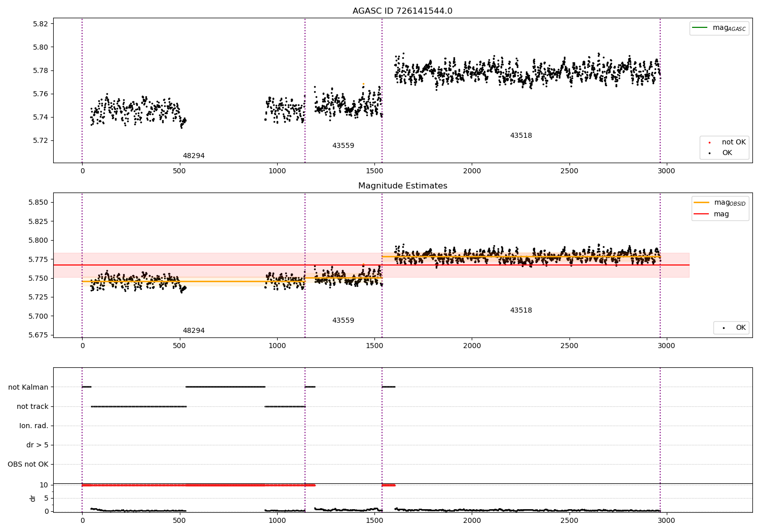Click the 5.825 y-axis tick label
This screenshot has width=760, height=532.
(38, 221)
